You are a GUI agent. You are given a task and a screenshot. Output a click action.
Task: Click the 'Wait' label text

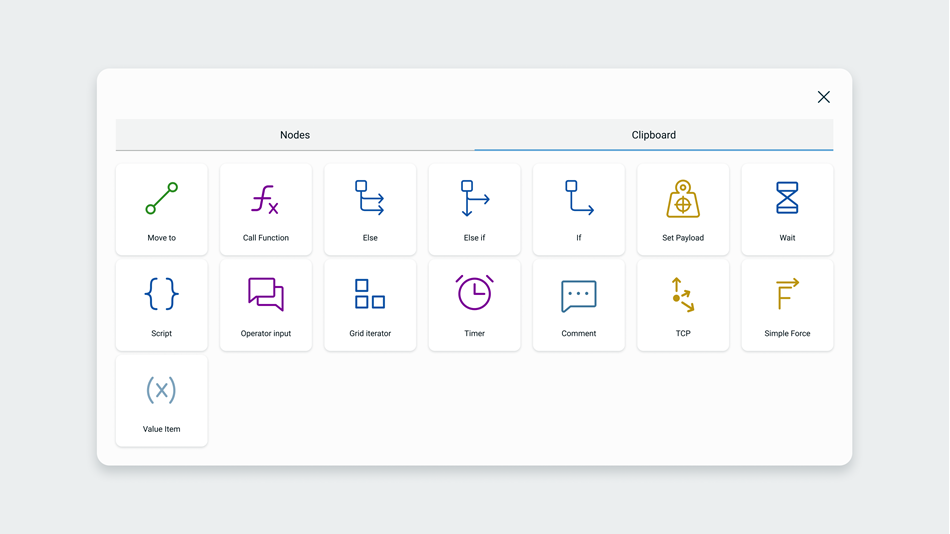[787, 238]
